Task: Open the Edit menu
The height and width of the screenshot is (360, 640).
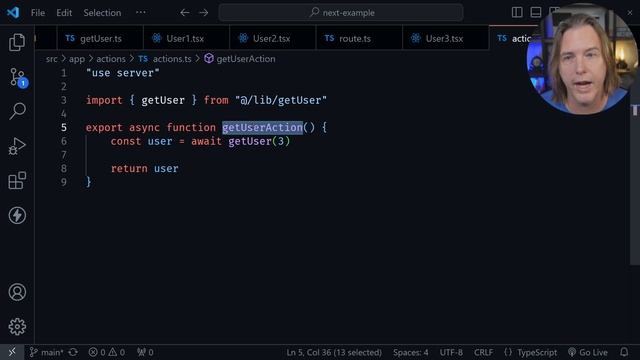Action: 64,13
